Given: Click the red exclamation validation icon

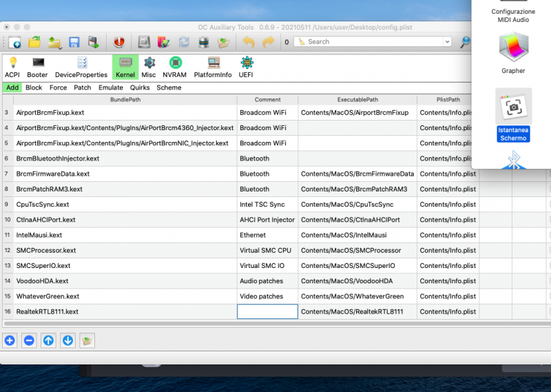Looking at the screenshot, I should pyautogui.click(x=118, y=42).
